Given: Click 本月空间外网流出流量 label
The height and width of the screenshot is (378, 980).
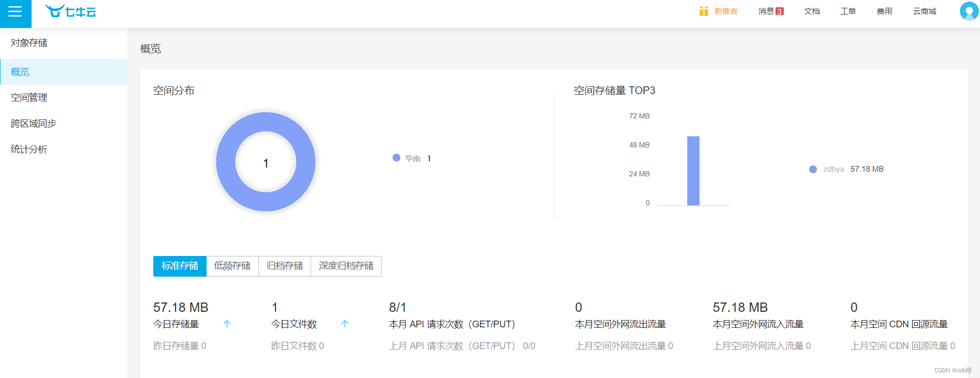Looking at the screenshot, I should [x=621, y=324].
